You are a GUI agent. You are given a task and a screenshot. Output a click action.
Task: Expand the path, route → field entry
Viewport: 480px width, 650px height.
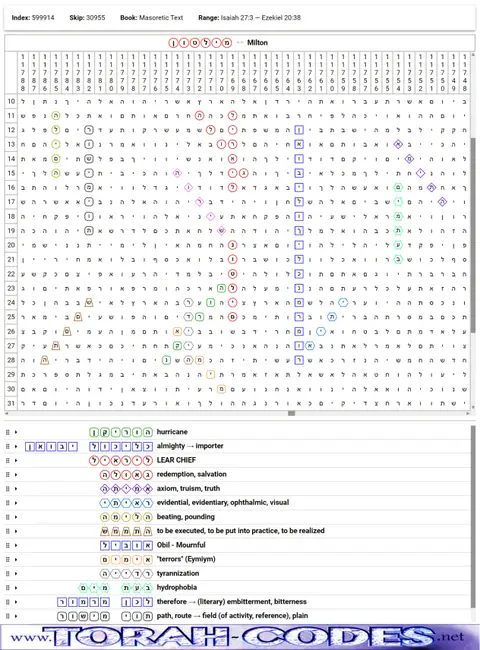(x=16, y=616)
